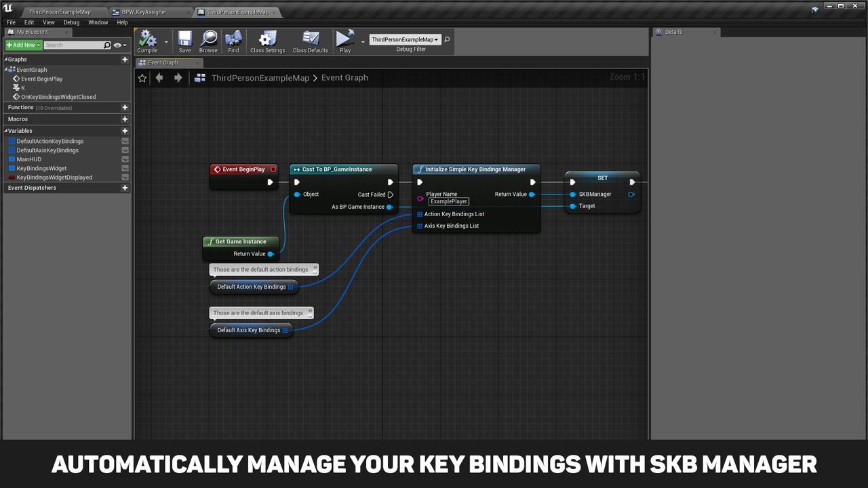Go back with the graph left arrow
Image resolution: width=868 pixels, height=488 pixels.
pos(159,78)
